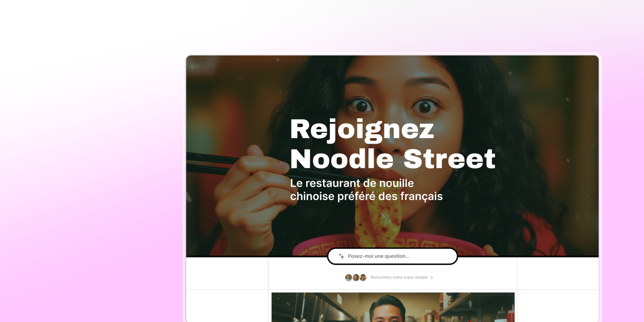The height and width of the screenshot is (322, 644).
Task: Click the red bottle in chef photo
Action: [511, 314]
